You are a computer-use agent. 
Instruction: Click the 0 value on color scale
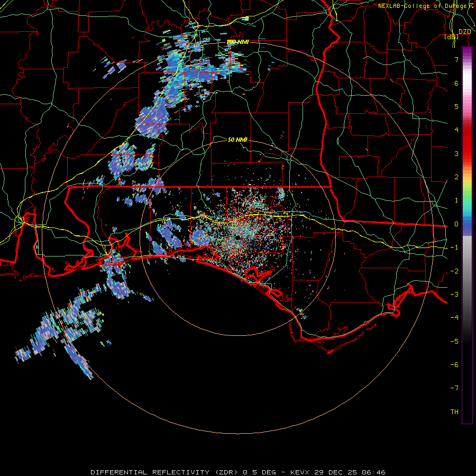[456, 224]
